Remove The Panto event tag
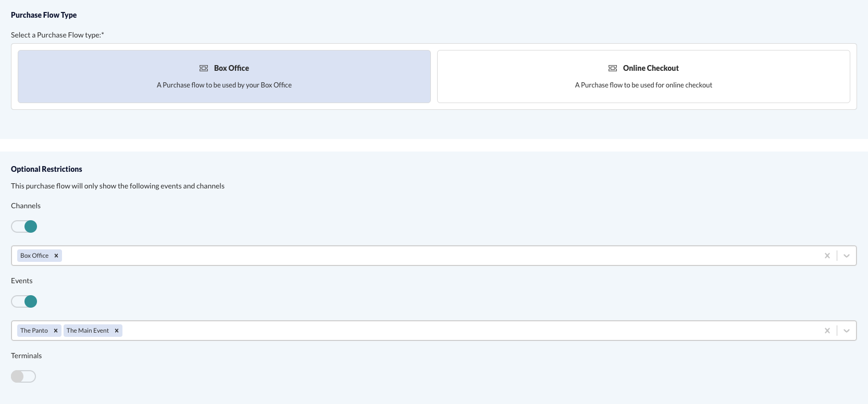Image resolution: width=868 pixels, height=404 pixels. point(56,331)
